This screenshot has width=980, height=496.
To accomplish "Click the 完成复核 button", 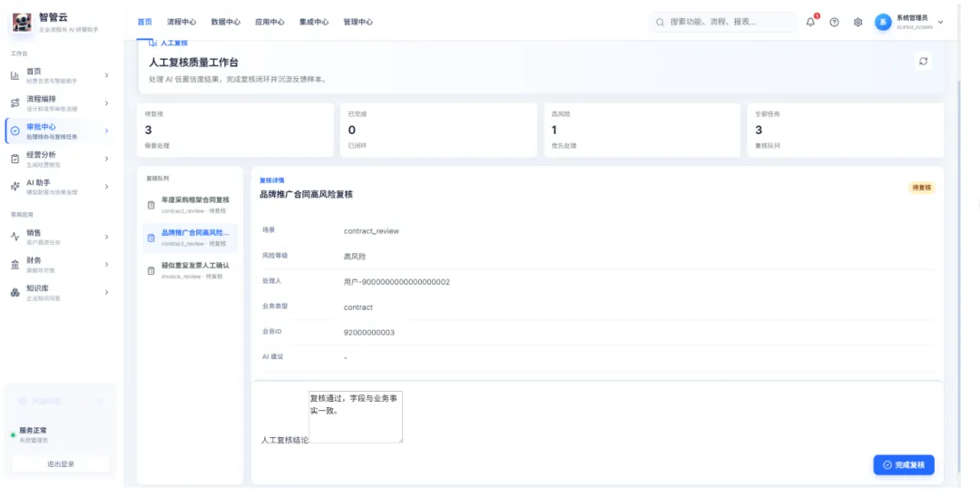I will pos(904,465).
